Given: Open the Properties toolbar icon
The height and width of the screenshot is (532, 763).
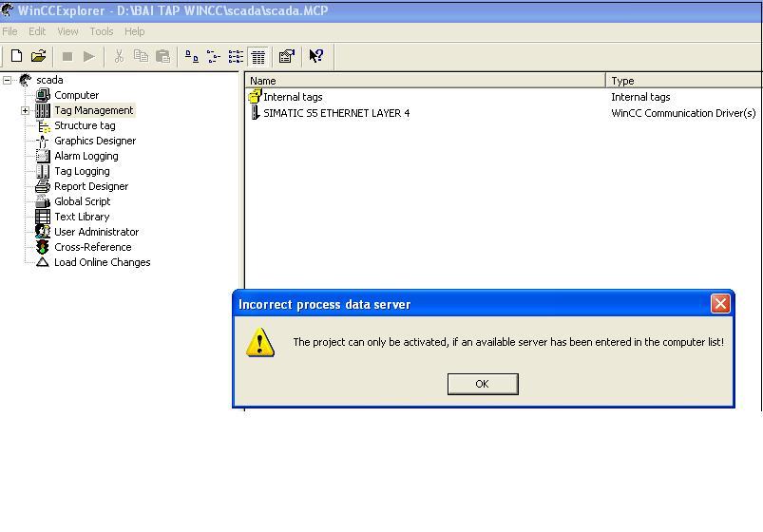Looking at the screenshot, I should (x=287, y=56).
